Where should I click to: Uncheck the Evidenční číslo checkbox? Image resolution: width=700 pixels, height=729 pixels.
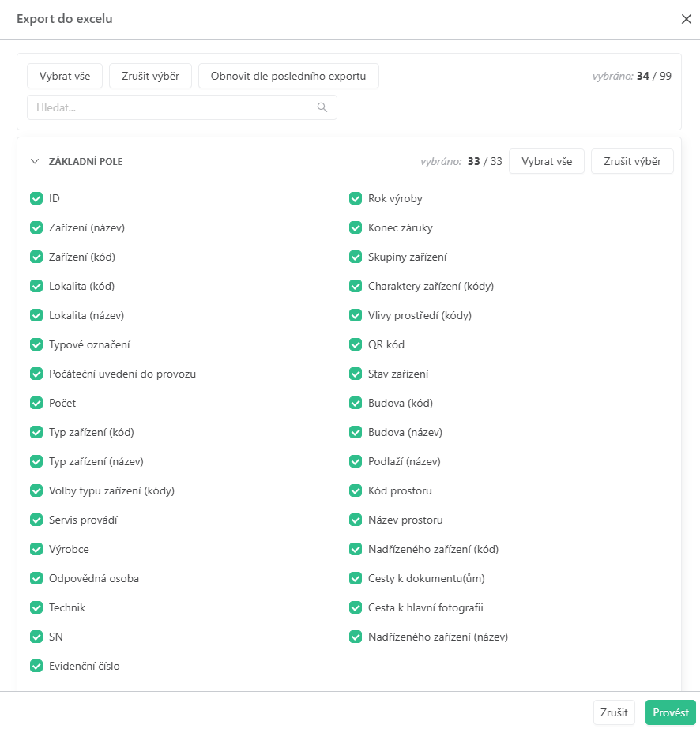(x=36, y=666)
